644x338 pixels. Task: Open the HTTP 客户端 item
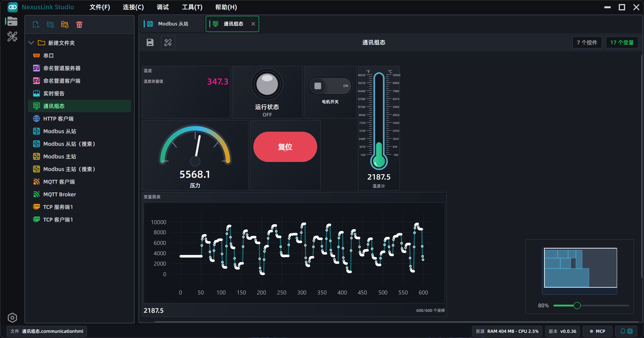(x=80, y=119)
